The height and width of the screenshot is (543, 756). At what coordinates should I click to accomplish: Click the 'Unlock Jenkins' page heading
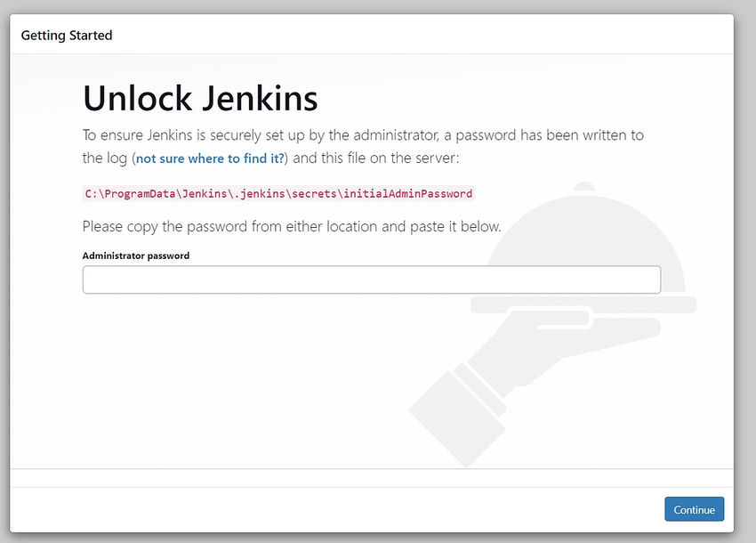click(199, 98)
